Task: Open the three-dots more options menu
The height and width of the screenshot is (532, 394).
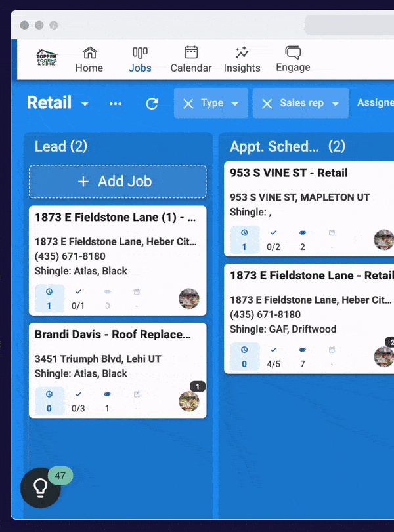Action: pos(116,104)
